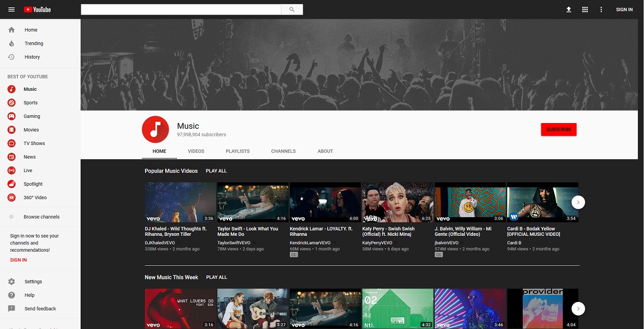Click the Spotlight sidebar icon
This screenshot has height=329, width=644.
pyautogui.click(x=11, y=184)
